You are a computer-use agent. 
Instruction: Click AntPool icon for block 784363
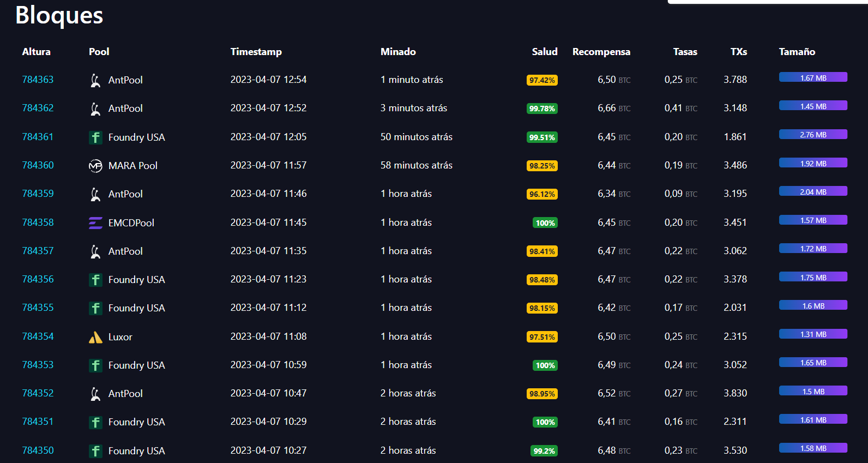[95, 80]
